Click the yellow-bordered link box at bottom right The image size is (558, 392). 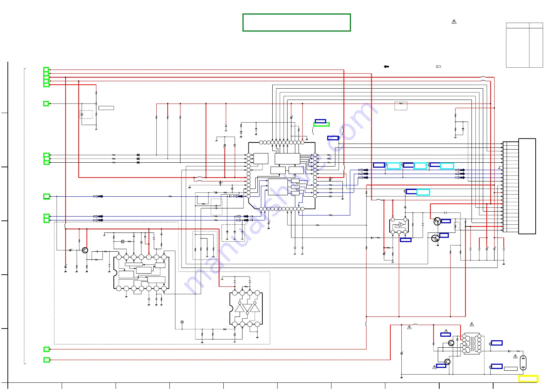[x=528, y=379]
